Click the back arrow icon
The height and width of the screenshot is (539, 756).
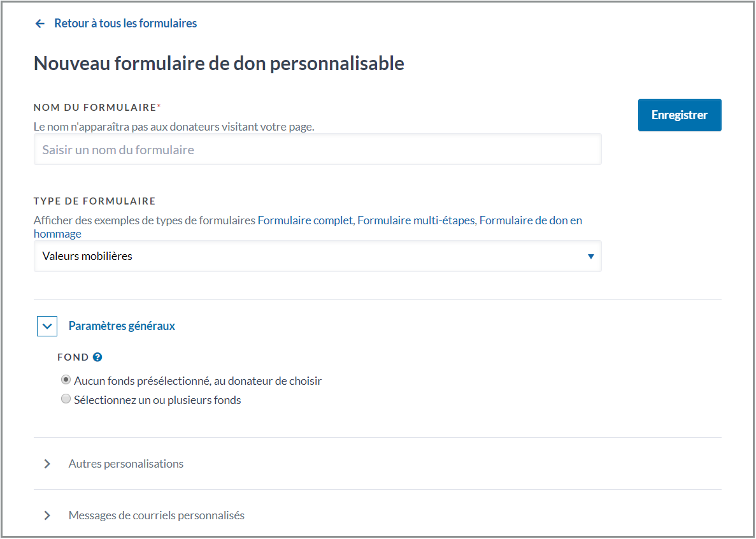coord(40,24)
